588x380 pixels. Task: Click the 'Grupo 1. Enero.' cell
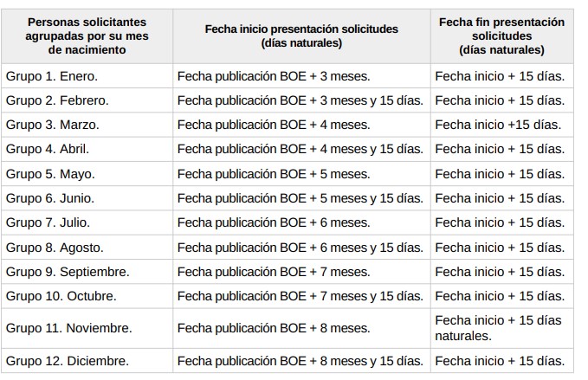click(x=52, y=75)
